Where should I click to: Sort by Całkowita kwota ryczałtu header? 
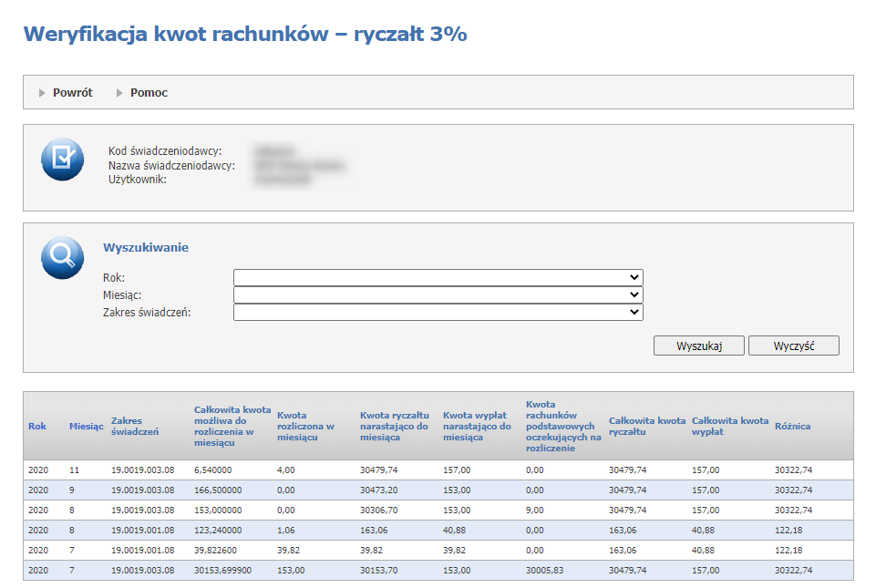tap(646, 426)
